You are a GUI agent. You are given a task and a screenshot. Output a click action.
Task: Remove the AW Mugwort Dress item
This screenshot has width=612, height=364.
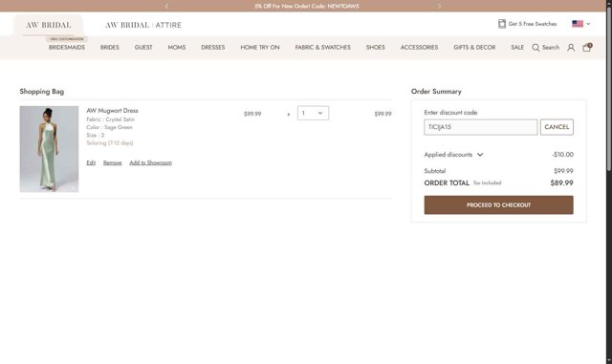(113, 162)
